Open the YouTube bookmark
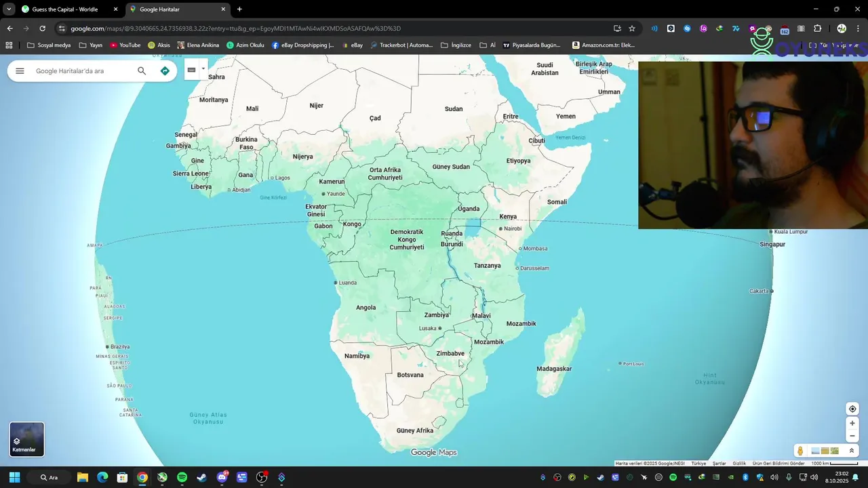This screenshot has width=868, height=488. 125,45
